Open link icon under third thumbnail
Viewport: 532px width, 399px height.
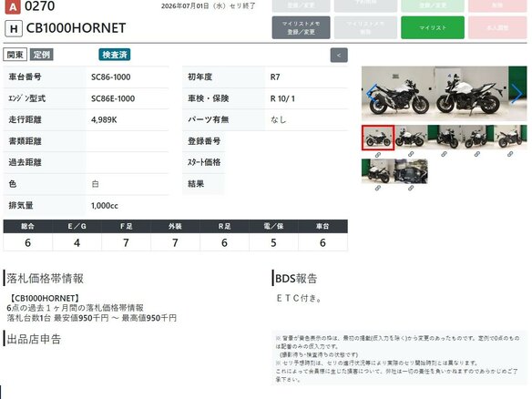pos(444,154)
